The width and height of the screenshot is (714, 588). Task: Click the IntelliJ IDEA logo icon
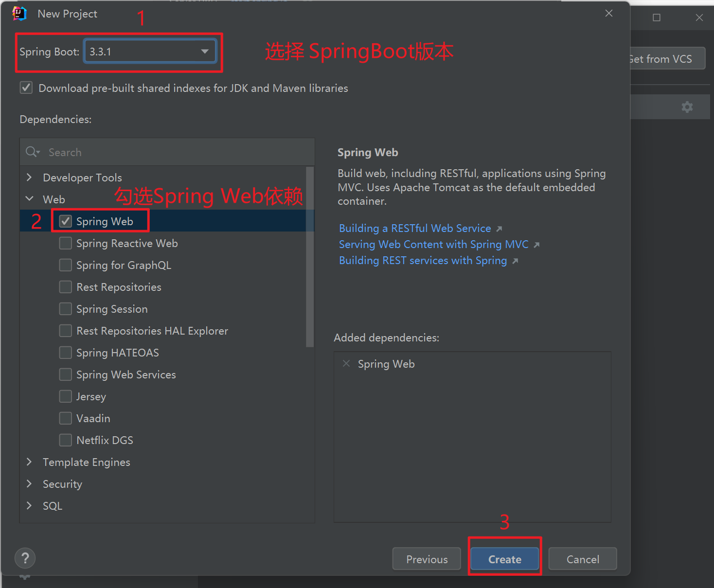point(19,14)
